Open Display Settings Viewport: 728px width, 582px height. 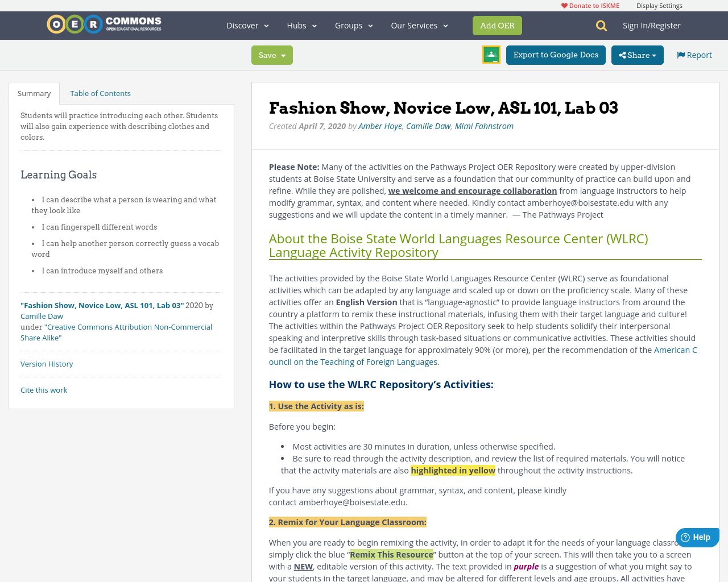tap(659, 5)
